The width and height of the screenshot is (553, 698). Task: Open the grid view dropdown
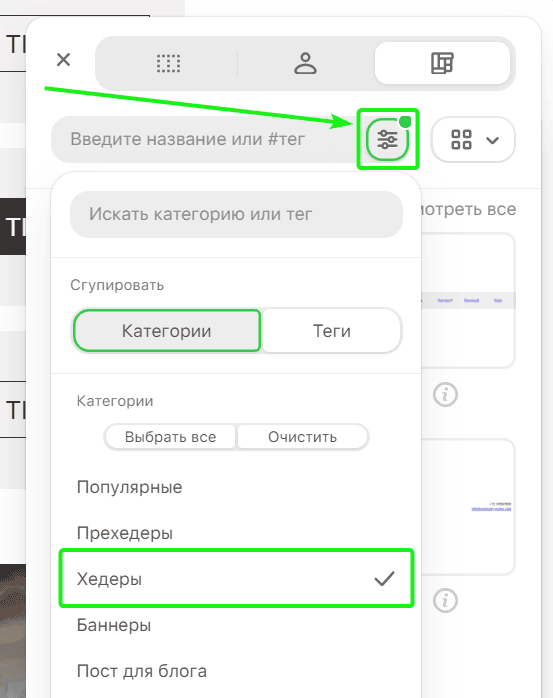(x=473, y=139)
